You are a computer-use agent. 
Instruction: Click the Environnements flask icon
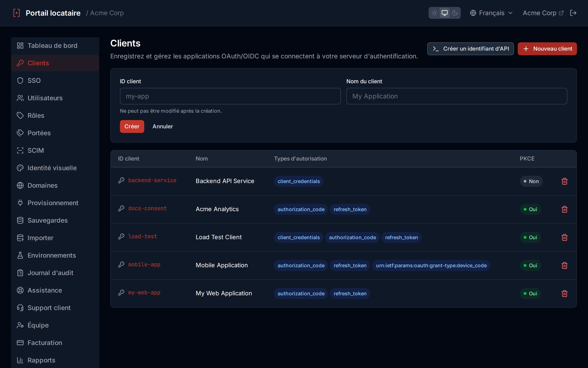(20, 255)
